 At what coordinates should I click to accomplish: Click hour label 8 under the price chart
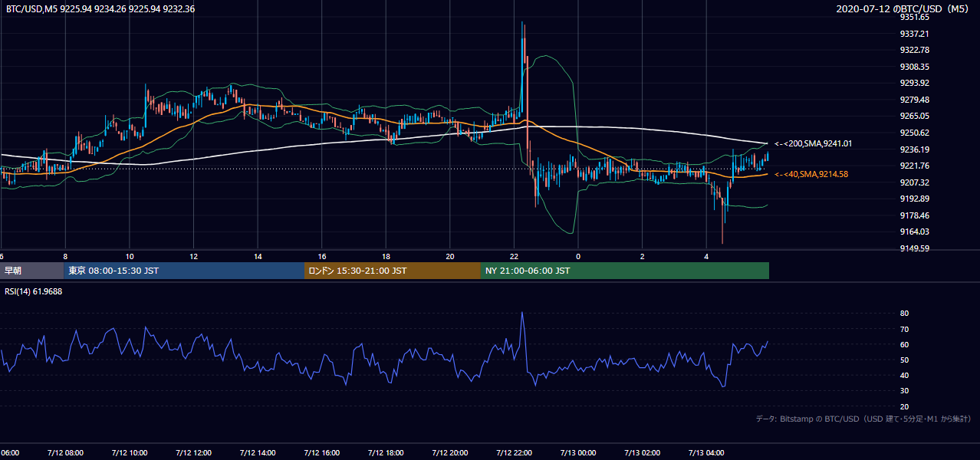tap(66, 256)
